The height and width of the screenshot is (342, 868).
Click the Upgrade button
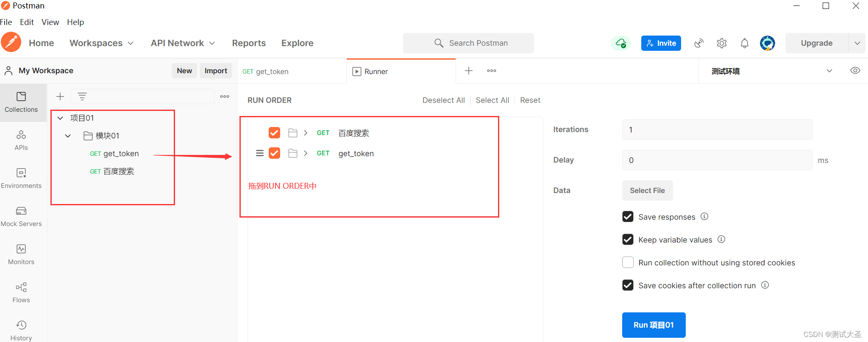pos(817,43)
